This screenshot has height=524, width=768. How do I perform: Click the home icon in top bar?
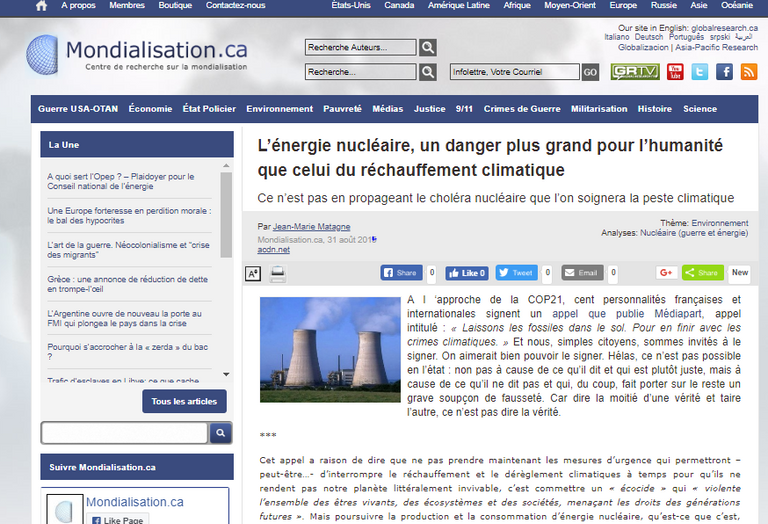pos(41,6)
